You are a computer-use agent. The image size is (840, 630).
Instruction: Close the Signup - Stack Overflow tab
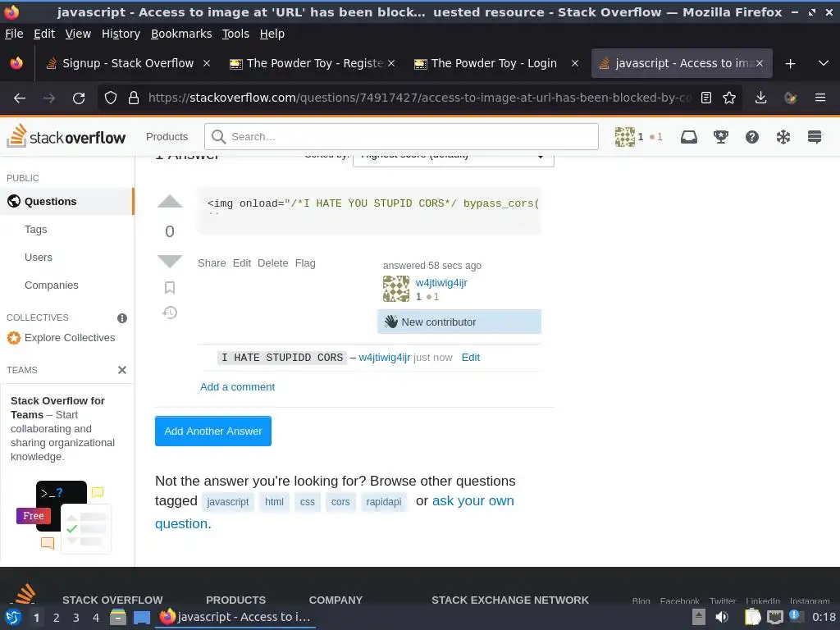coord(207,64)
